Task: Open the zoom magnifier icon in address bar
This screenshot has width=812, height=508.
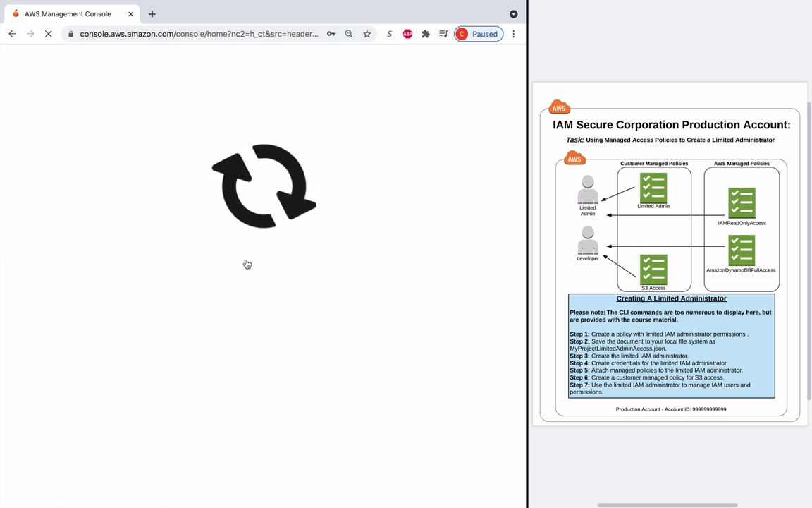Action: pyautogui.click(x=349, y=34)
